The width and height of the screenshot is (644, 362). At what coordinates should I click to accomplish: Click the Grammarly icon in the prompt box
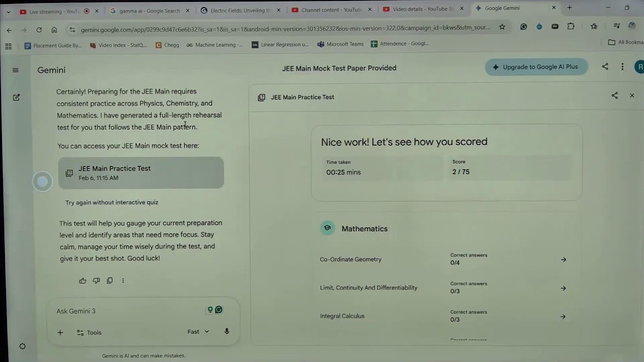pyautogui.click(x=219, y=310)
